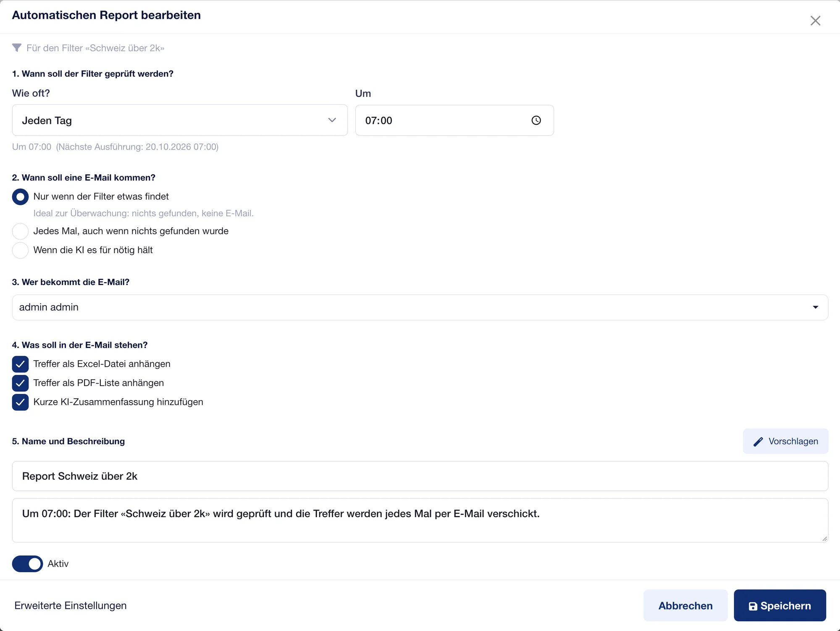Click the Abbrechen button
The width and height of the screenshot is (840, 631).
685,605
